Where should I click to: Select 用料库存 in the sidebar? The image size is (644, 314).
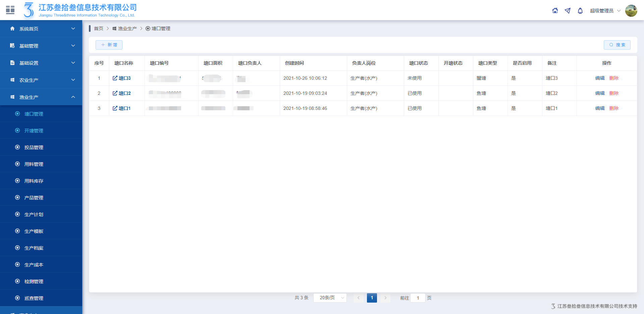click(34, 181)
